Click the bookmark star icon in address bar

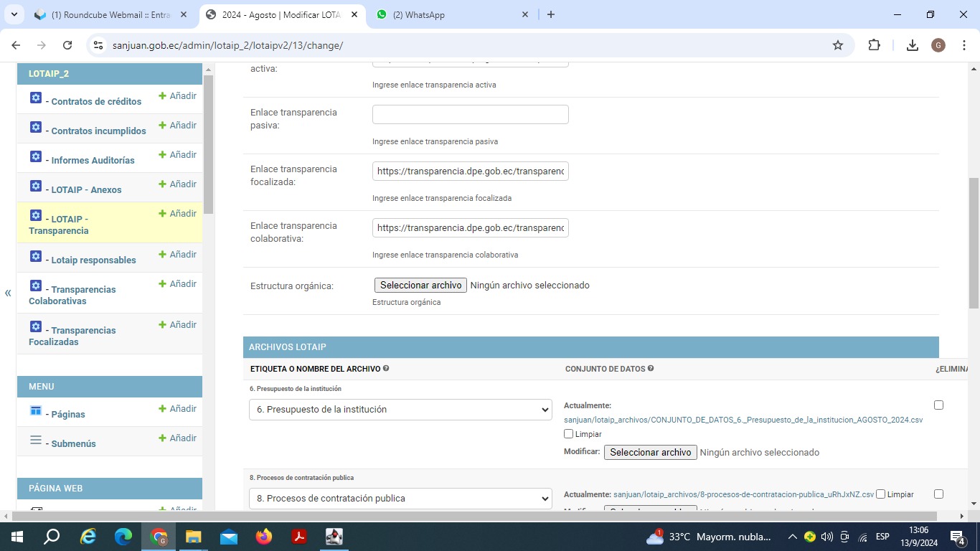837,45
